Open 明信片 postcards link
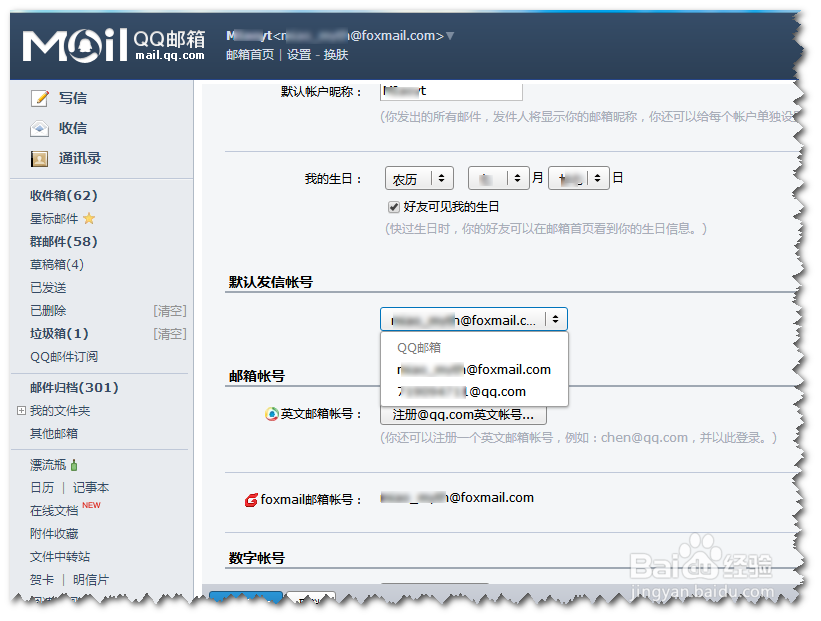The width and height of the screenshot is (821, 621). [91, 580]
